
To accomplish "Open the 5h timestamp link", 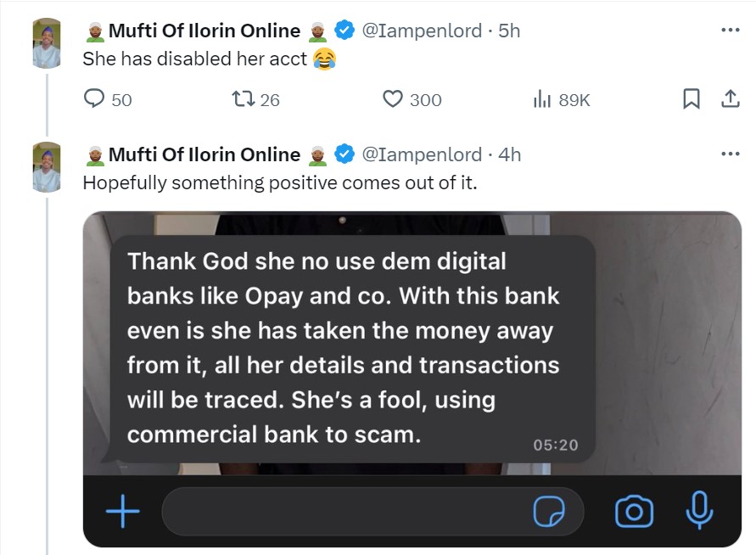I will 509,31.
